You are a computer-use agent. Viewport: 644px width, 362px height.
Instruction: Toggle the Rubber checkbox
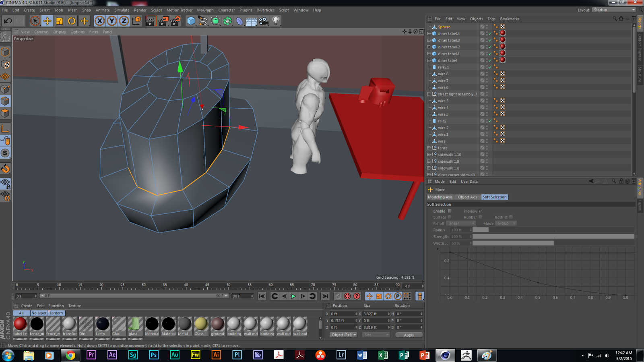(480, 217)
